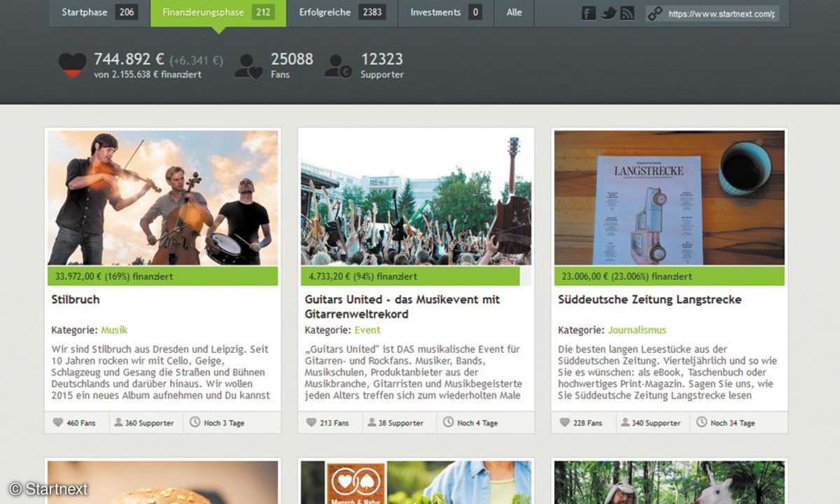Click the clock icon next to Noch 3 Tage
This screenshot has width=840, height=504.
[x=195, y=423]
